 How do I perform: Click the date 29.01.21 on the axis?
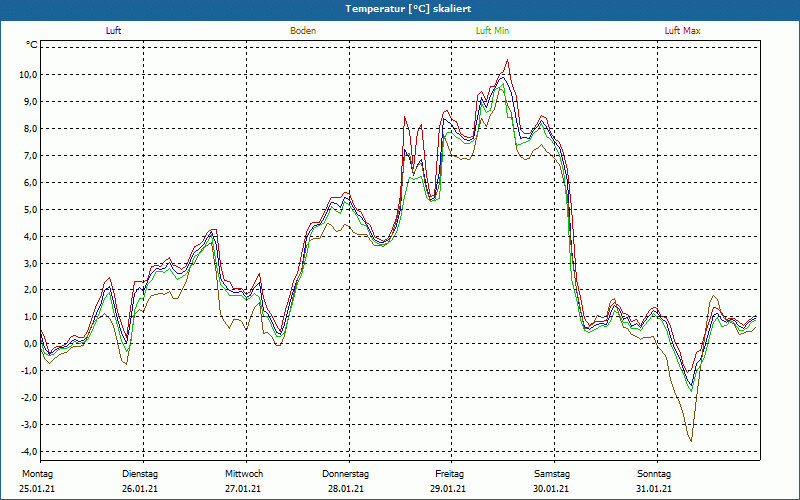pyautogui.click(x=449, y=489)
